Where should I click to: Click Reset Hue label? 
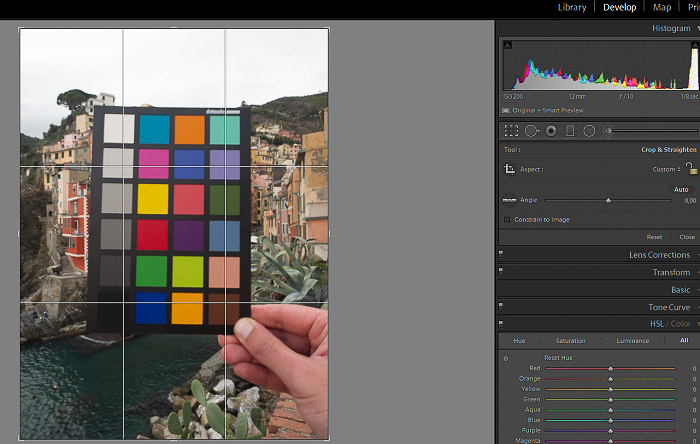tap(558, 357)
